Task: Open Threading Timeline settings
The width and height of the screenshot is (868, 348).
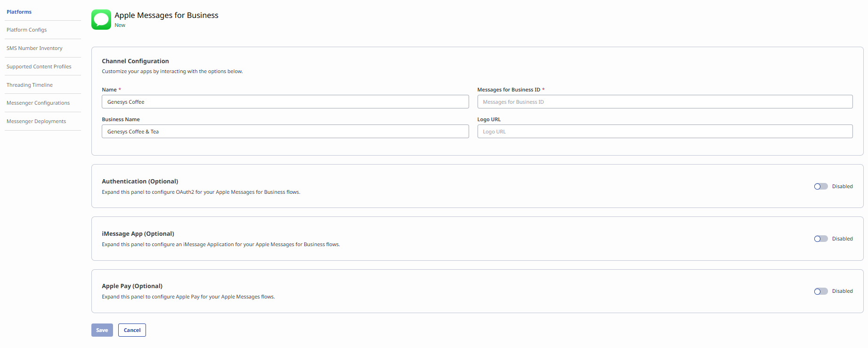Action: tap(30, 85)
